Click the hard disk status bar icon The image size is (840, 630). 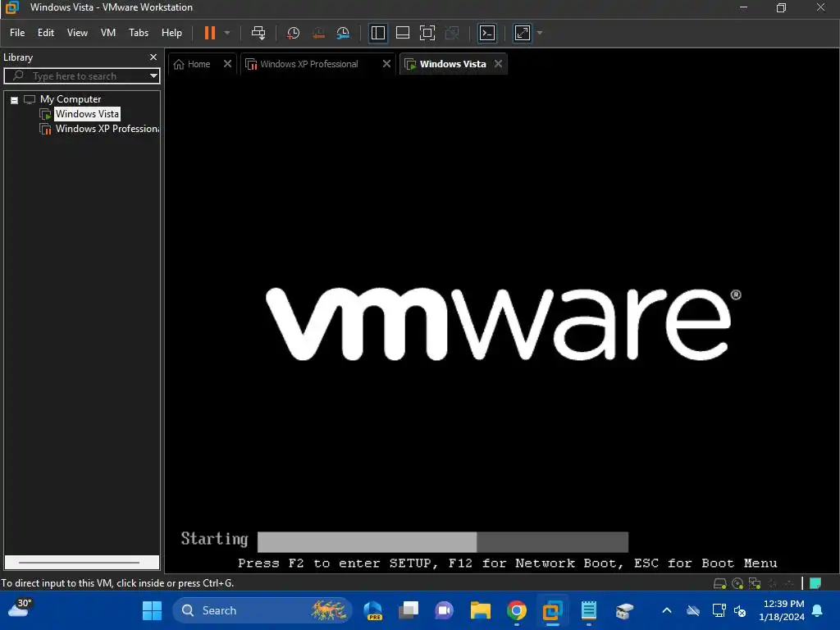coord(720,583)
